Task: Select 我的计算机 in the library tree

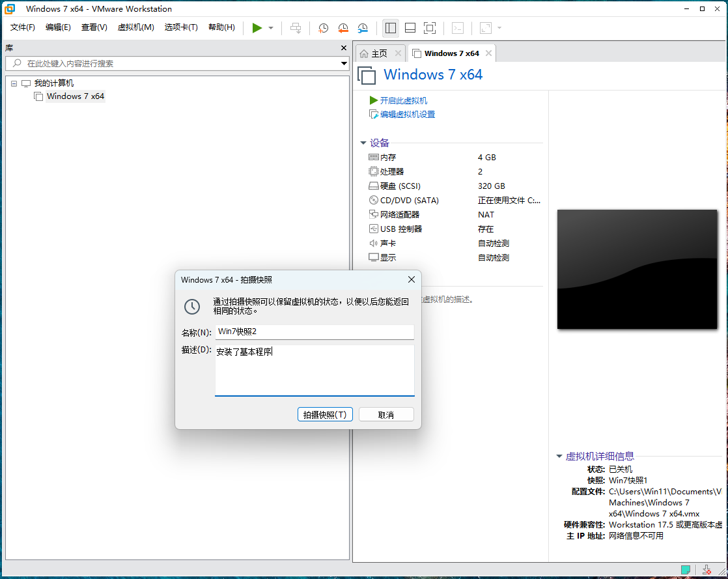Action: (54, 83)
